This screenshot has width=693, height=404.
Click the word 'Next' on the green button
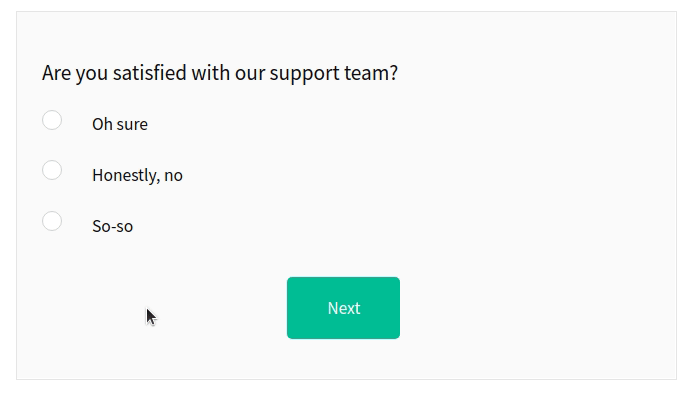tap(344, 308)
